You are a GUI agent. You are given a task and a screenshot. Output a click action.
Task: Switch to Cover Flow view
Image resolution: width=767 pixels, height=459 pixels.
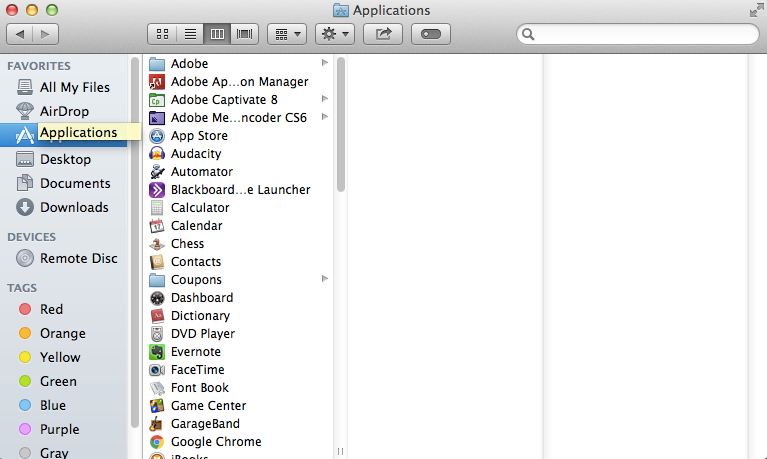coord(245,34)
